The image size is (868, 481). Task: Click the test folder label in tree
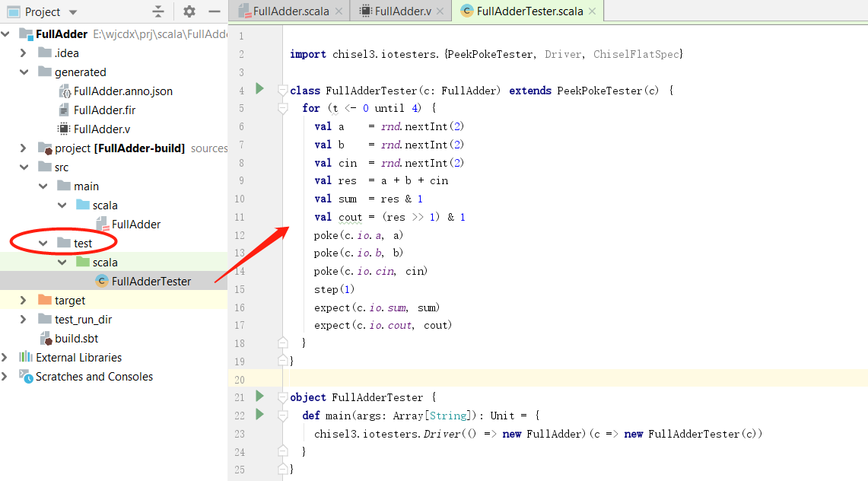click(83, 243)
